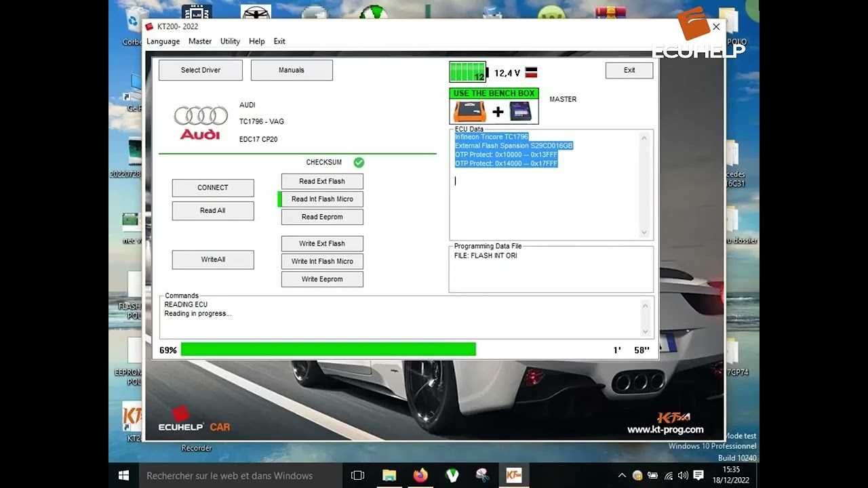Click the KT200 taskbar icon
Viewport: 868px width, 488px height.
pos(513,476)
